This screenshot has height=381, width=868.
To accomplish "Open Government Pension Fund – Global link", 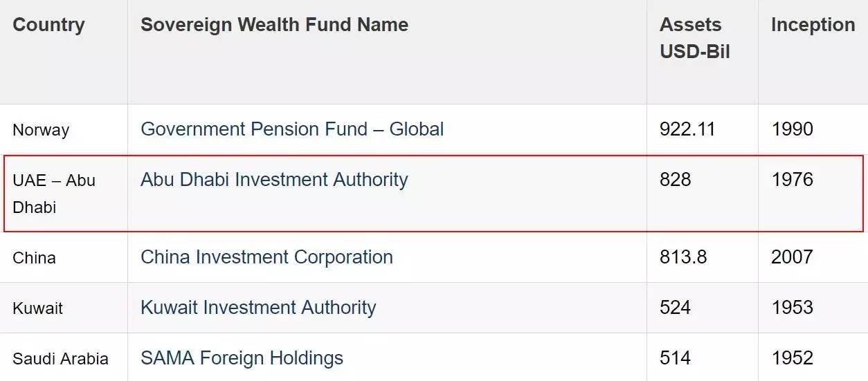I will (x=292, y=129).
